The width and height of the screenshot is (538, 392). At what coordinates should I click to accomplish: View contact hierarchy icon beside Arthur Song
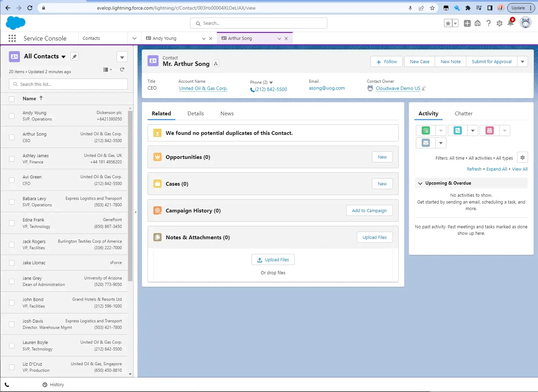pyautogui.click(x=216, y=64)
